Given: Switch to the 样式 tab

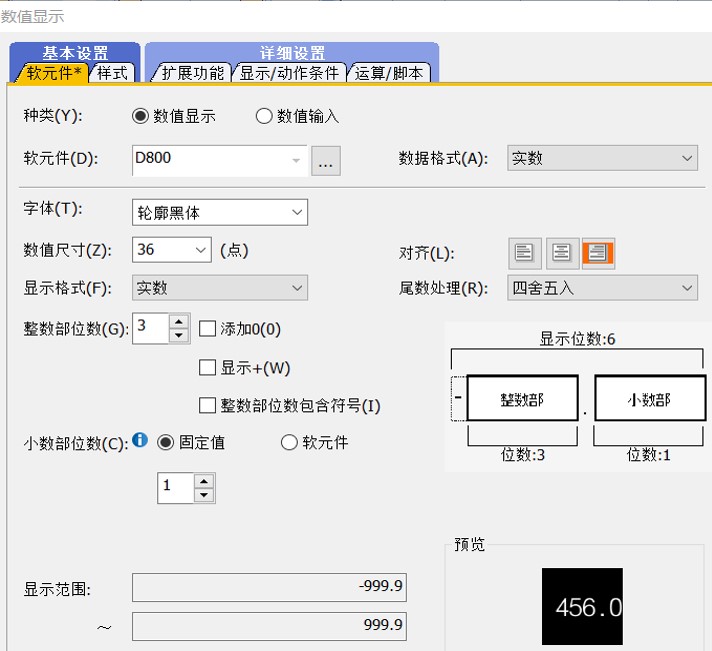Looking at the screenshot, I should coord(113,73).
